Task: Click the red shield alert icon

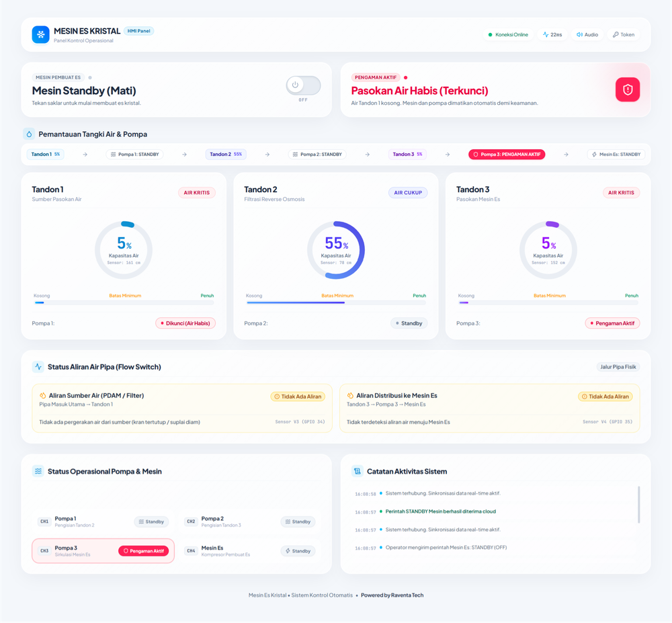Action: (x=628, y=89)
